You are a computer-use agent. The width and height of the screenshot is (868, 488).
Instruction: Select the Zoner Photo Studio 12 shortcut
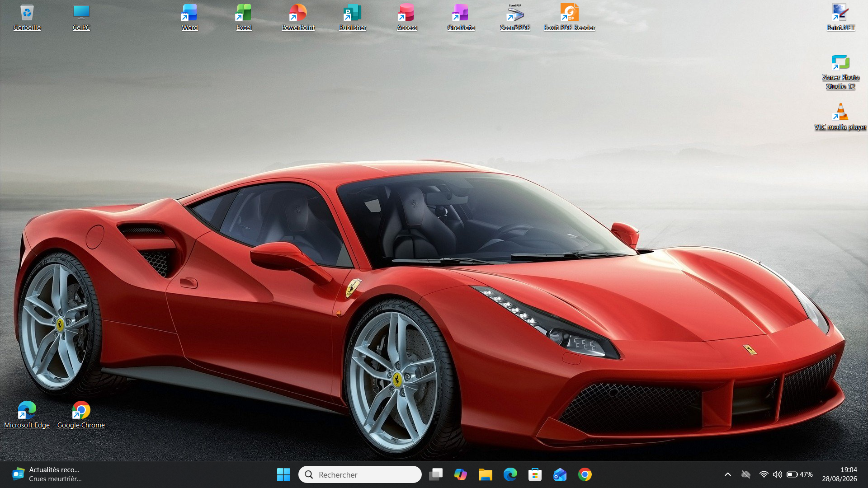pyautogui.click(x=840, y=72)
